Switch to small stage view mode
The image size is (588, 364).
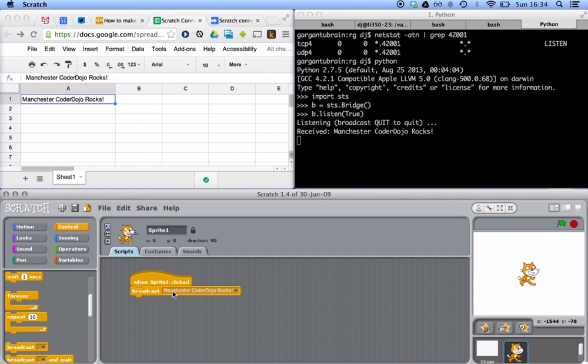click(553, 208)
